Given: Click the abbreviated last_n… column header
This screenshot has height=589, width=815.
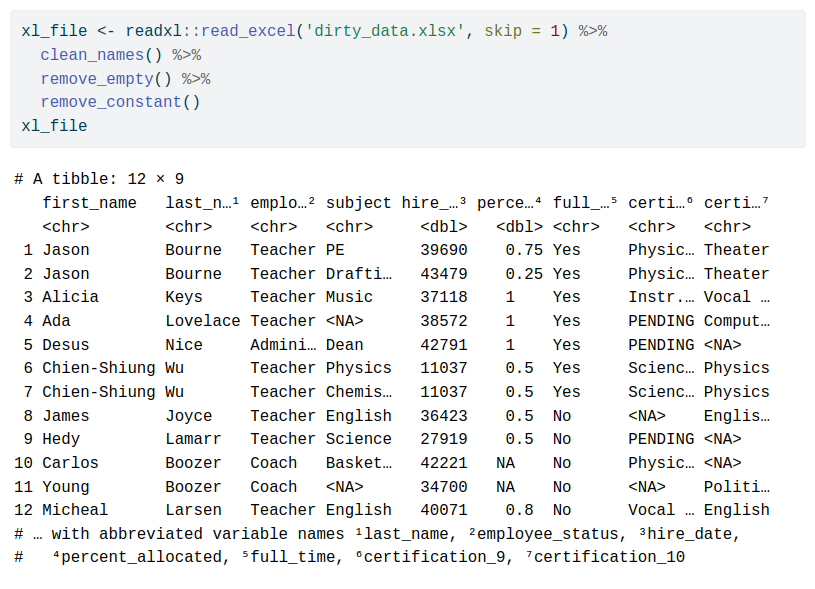Looking at the screenshot, I should click(x=202, y=203).
